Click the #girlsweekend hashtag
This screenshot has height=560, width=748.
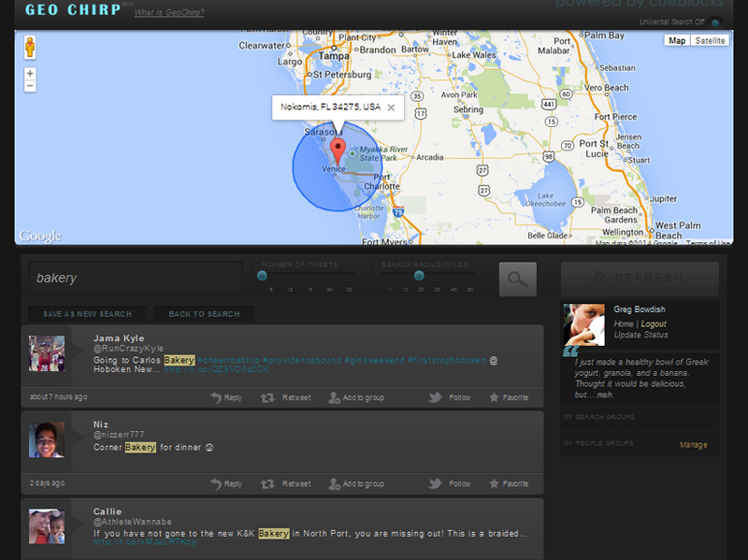375,360
